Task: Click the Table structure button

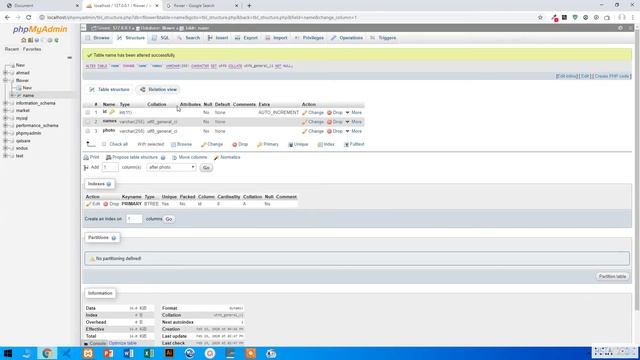Action: 109,89
